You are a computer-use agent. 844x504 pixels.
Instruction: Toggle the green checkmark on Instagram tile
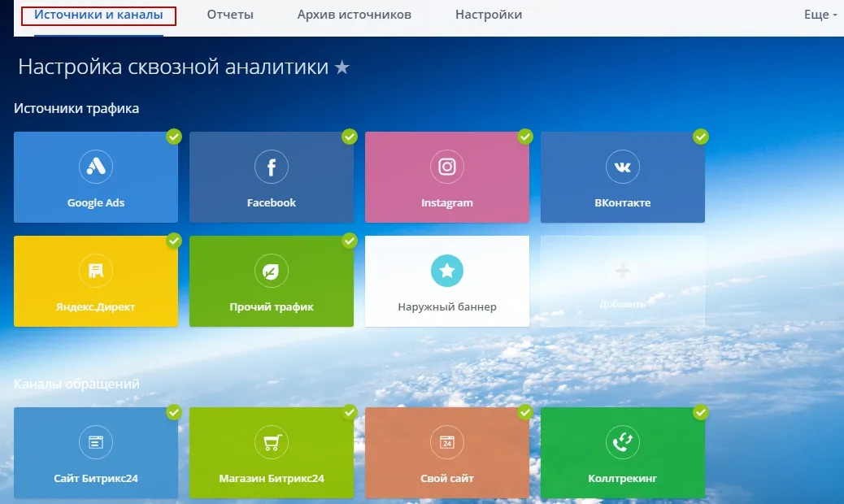[524, 137]
